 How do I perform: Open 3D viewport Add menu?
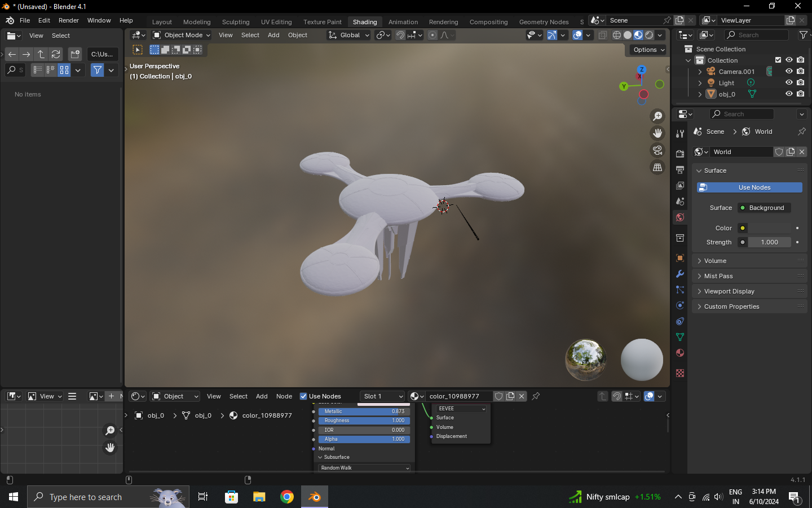[273, 35]
